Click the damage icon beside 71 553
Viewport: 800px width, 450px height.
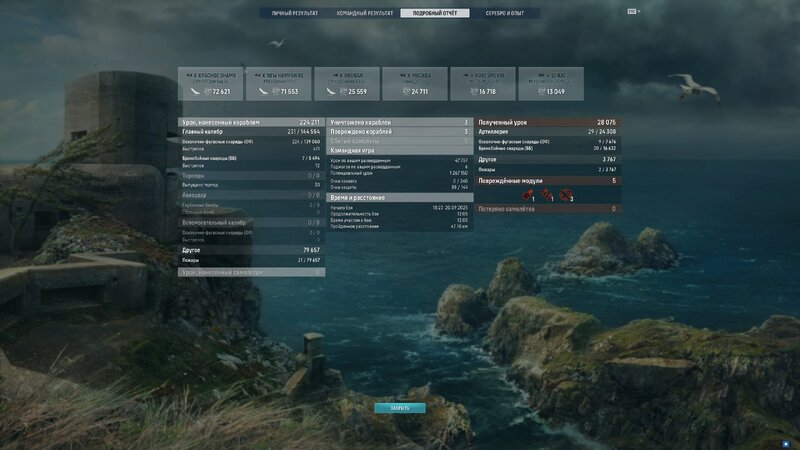tap(276, 91)
